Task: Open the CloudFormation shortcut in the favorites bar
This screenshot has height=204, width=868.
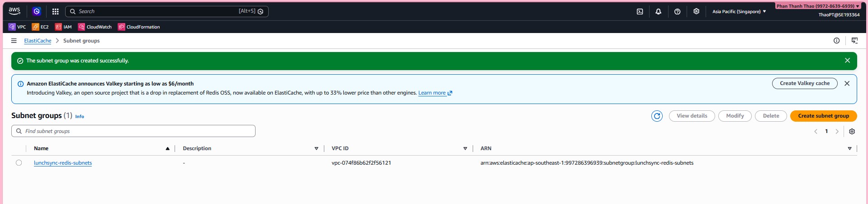Action: tap(139, 27)
